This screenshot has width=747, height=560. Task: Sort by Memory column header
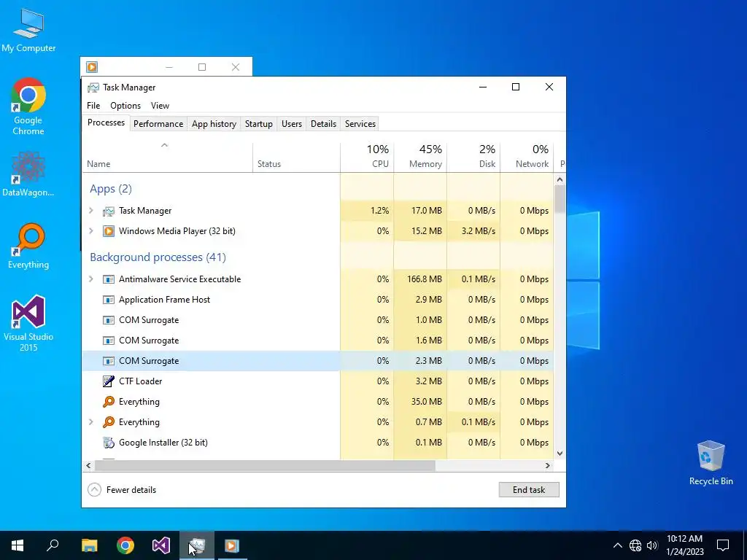pyautogui.click(x=420, y=157)
